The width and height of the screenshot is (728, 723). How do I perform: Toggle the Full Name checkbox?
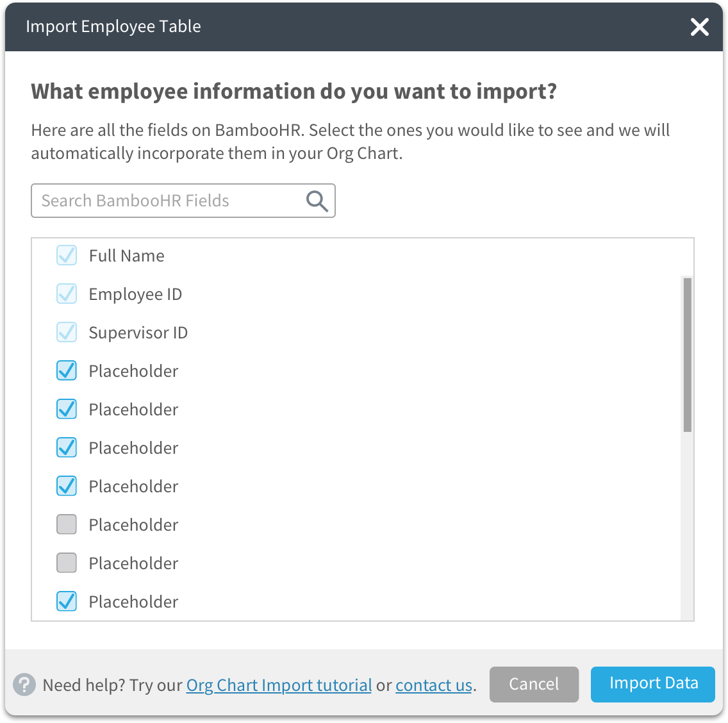pyautogui.click(x=67, y=255)
